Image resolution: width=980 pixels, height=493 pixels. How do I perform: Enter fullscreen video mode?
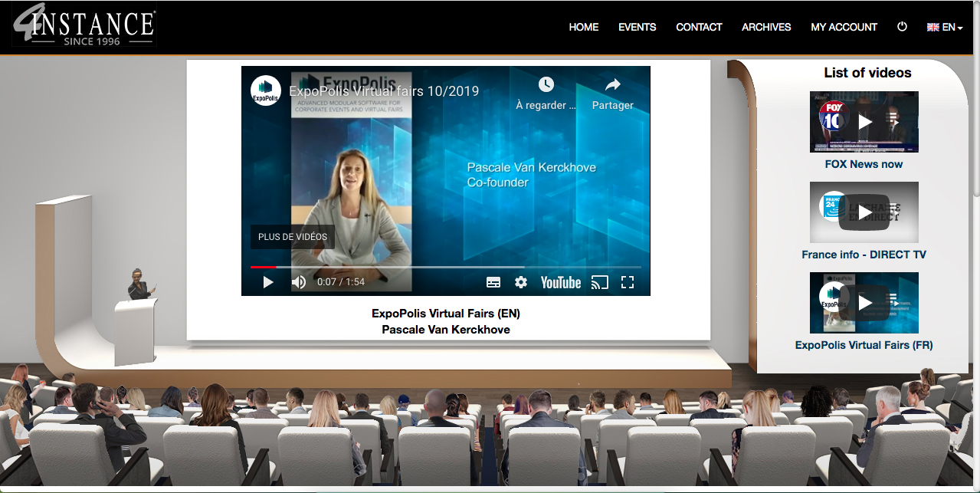(x=628, y=282)
